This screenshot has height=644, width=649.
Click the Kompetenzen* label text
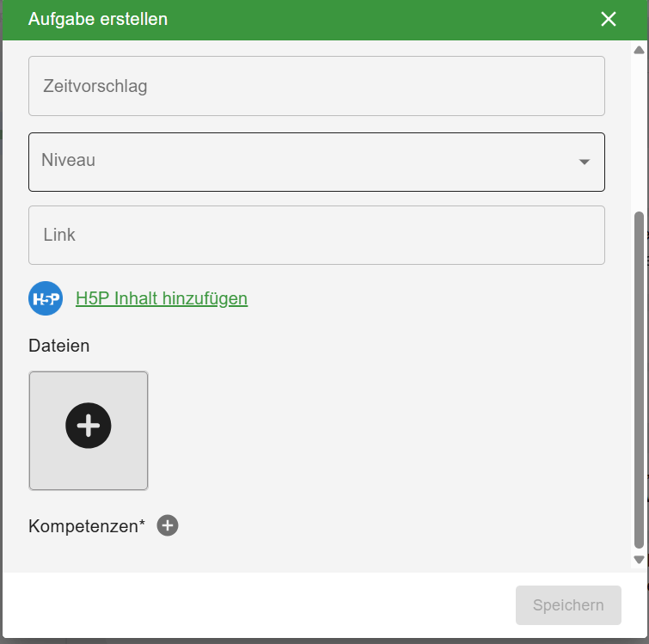(87, 526)
